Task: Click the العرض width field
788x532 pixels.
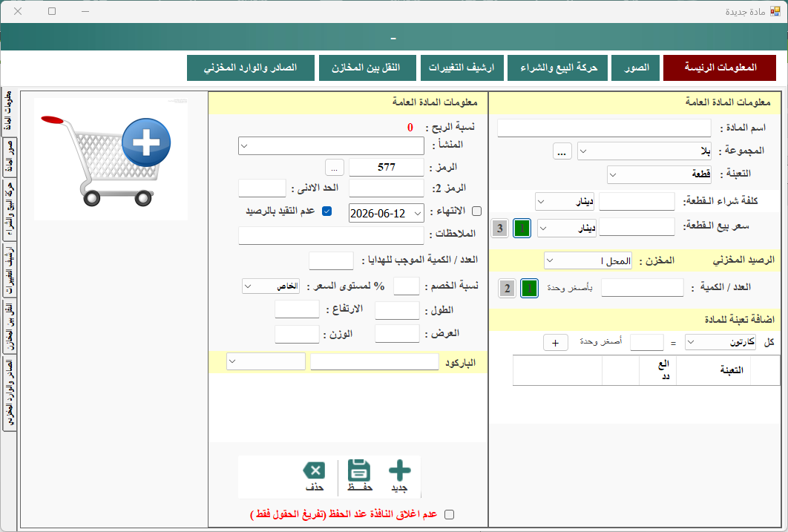Action: point(397,334)
